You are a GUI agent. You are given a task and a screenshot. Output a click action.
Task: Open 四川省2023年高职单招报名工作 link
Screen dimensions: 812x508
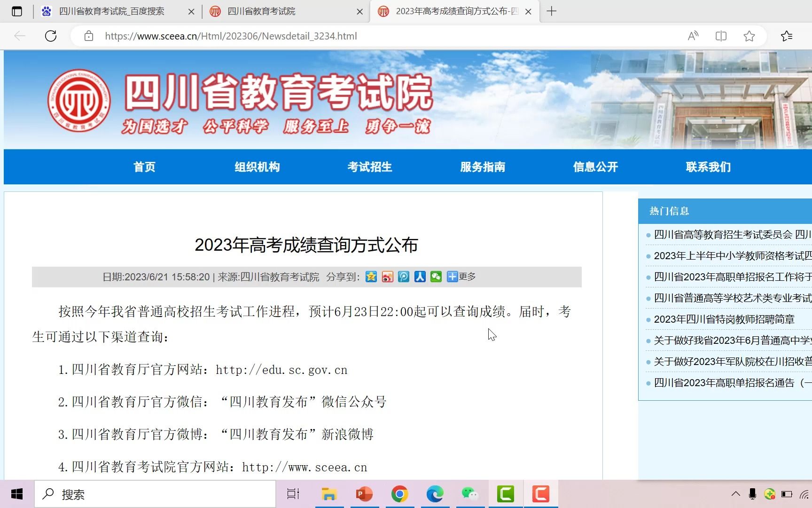(733, 277)
